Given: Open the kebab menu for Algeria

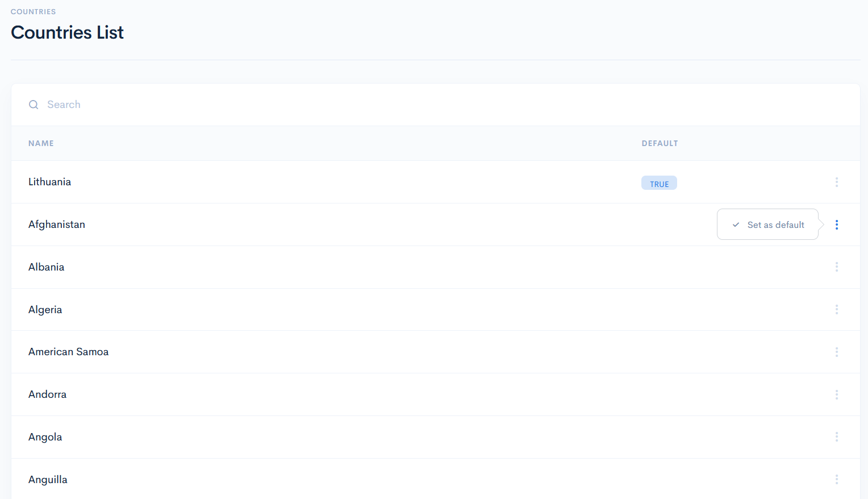Looking at the screenshot, I should click(836, 309).
